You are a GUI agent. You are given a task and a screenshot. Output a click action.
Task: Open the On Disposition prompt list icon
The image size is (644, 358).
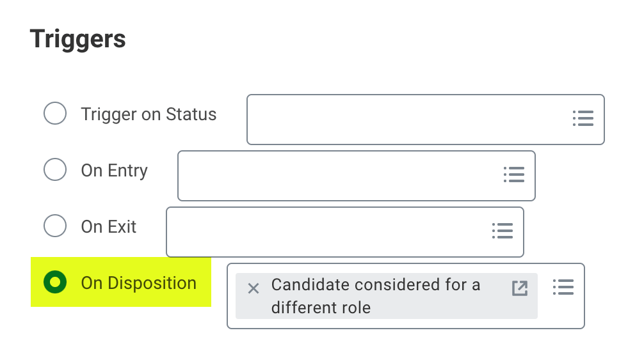click(563, 287)
